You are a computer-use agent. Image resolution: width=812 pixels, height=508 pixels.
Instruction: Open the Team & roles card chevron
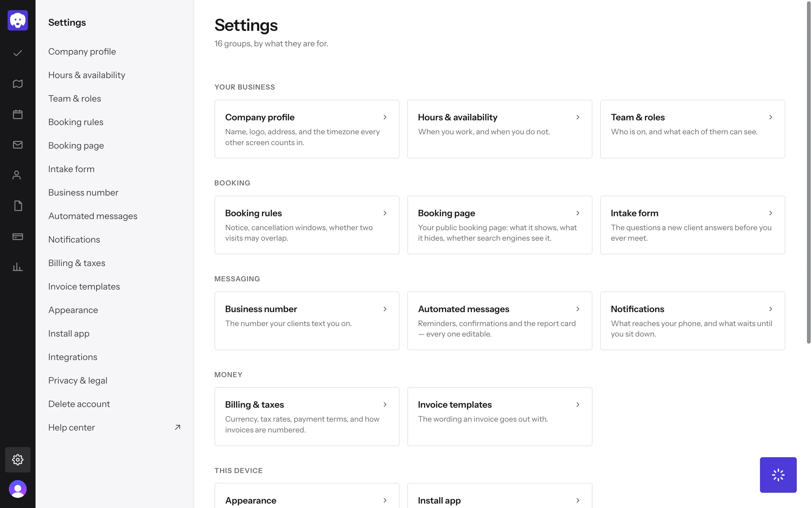pyautogui.click(x=770, y=117)
